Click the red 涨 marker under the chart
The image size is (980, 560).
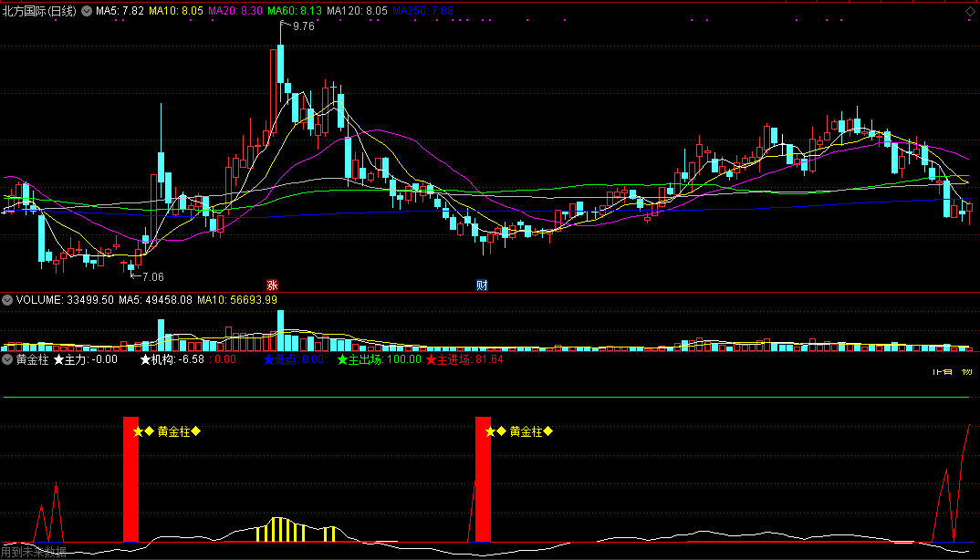(272, 285)
